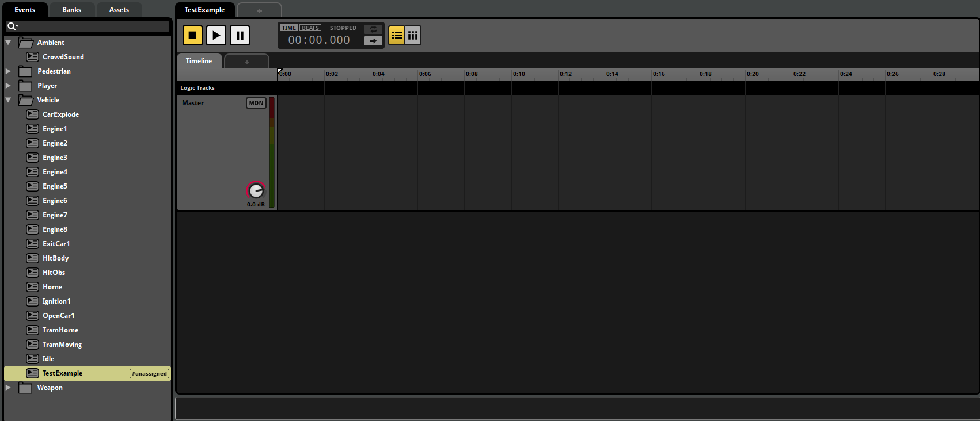This screenshot has width=980, height=421.
Task: Click the TramHorne event icon
Action: (33, 330)
